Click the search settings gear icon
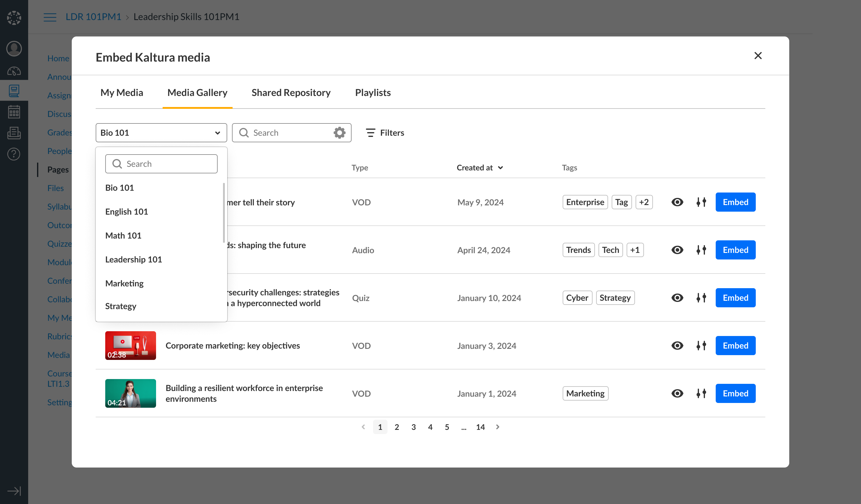861x504 pixels. [x=339, y=133]
